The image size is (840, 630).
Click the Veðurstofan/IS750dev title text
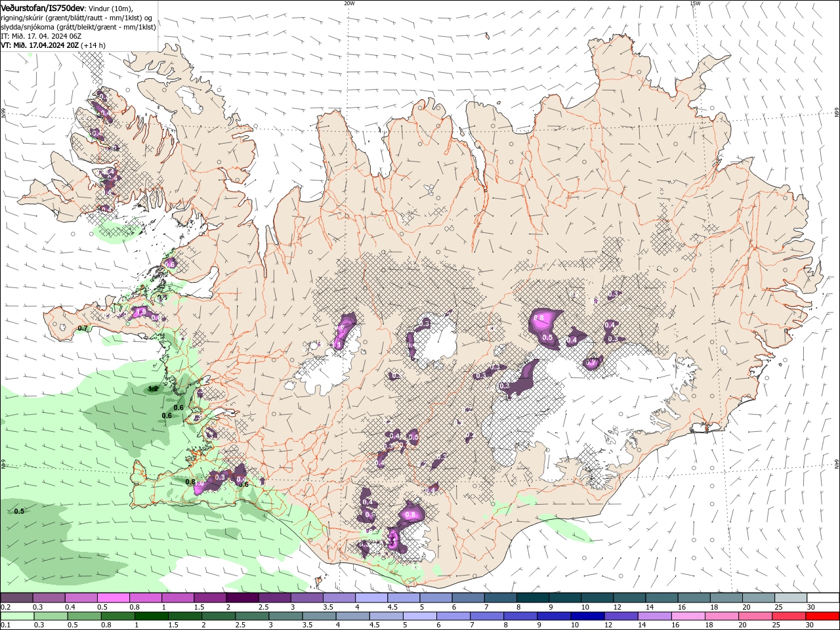43,8
